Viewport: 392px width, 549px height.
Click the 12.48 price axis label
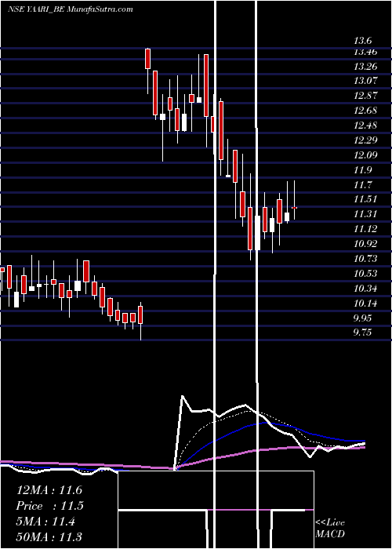point(365,125)
